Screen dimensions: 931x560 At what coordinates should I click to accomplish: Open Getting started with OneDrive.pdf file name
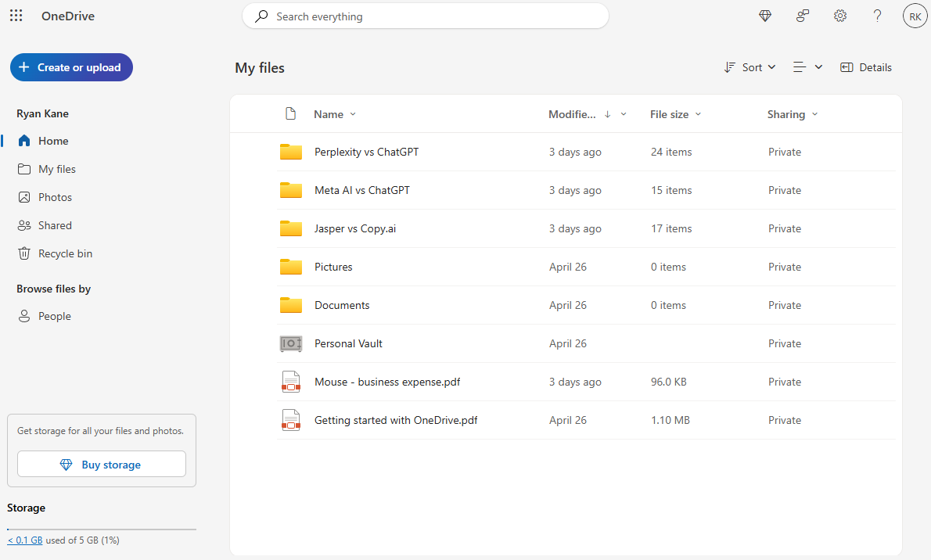tap(396, 420)
